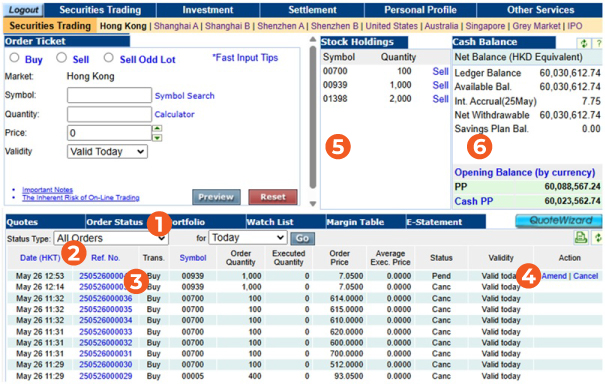Open Symbol Search
Viewport: 605px width, 388px height.
(x=185, y=96)
